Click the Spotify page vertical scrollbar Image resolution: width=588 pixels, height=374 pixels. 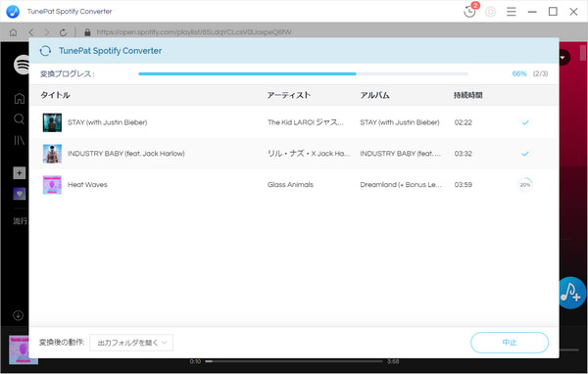pos(583,53)
